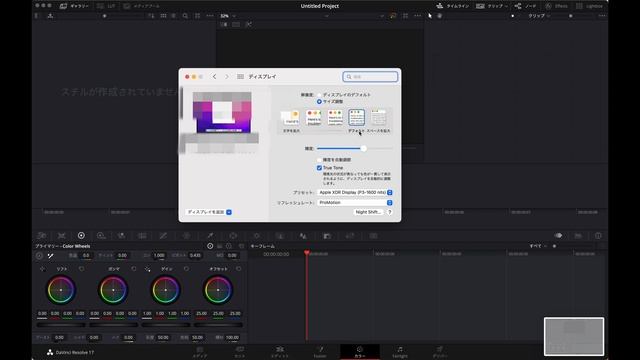Switch to the Edit page tab
The height and width of the screenshot is (360, 640).
pos(280,352)
